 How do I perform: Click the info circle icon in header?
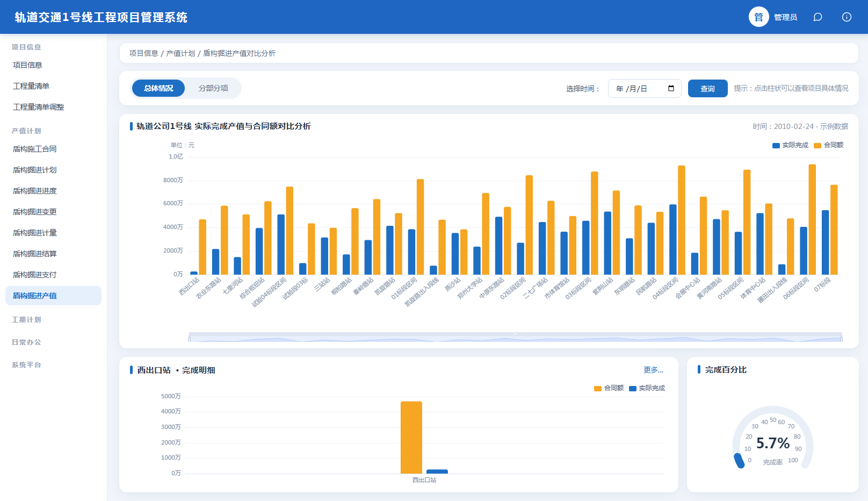click(847, 17)
